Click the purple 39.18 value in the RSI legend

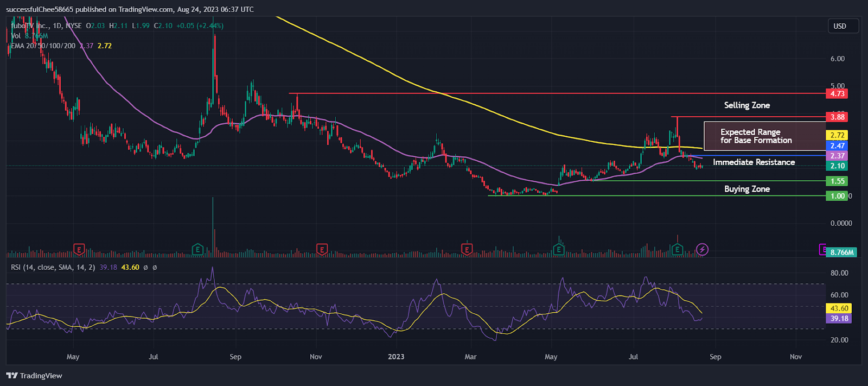(x=108, y=267)
